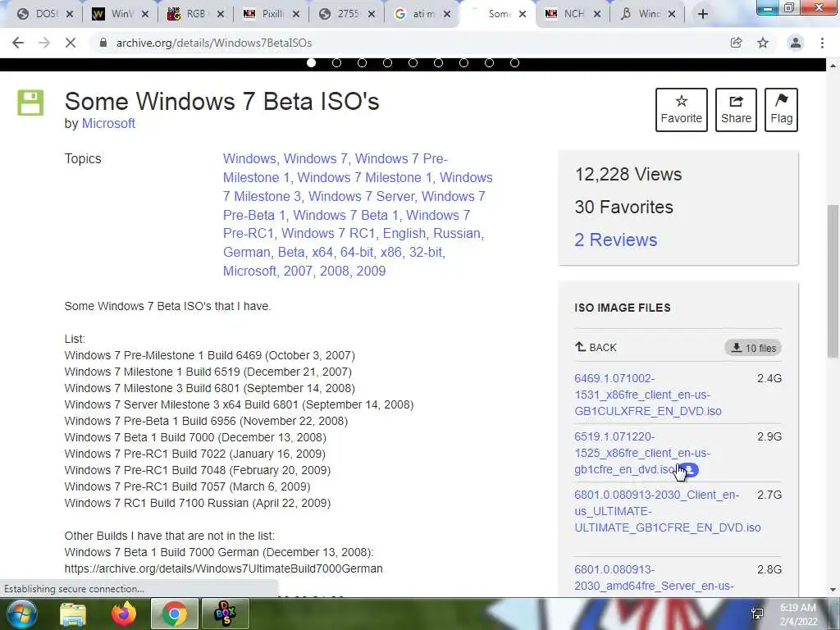Launch Firefox from the taskbar
The image size is (840, 630).
(x=123, y=614)
